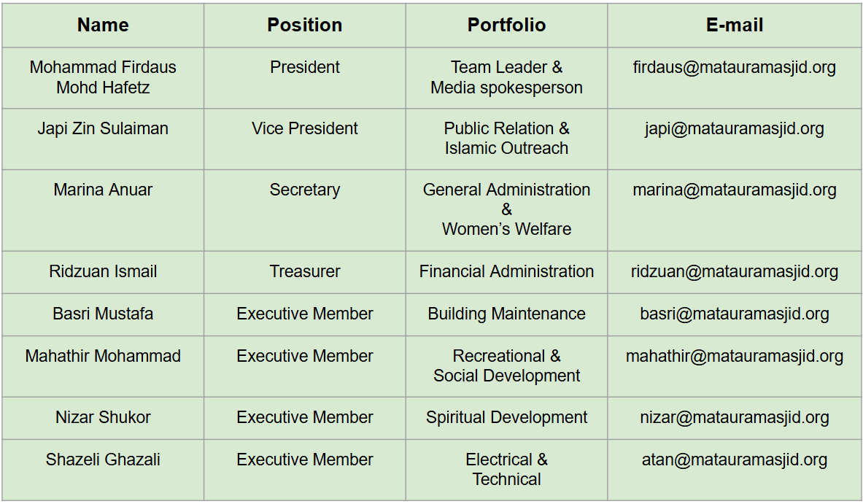The width and height of the screenshot is (863, 504).
Task: Click the Japi Zin Sulaiman name cell
Action: pyautogui.click(x=103, y=129)
